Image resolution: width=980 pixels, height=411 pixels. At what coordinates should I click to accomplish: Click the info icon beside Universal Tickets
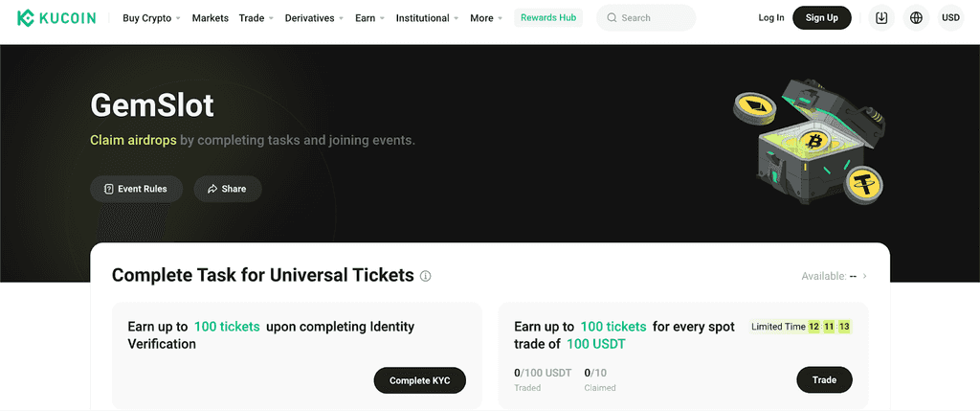(426, 276)
